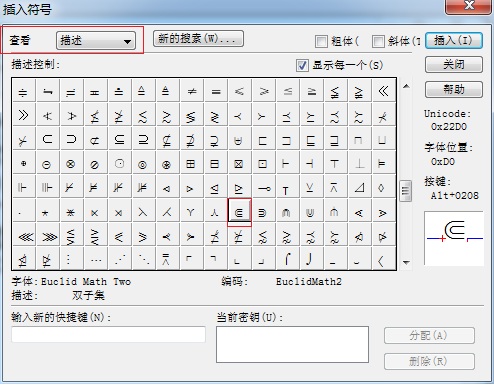
Task: Select the not-equal-to (≠) symbol
Action: click(x=192, y=91)
